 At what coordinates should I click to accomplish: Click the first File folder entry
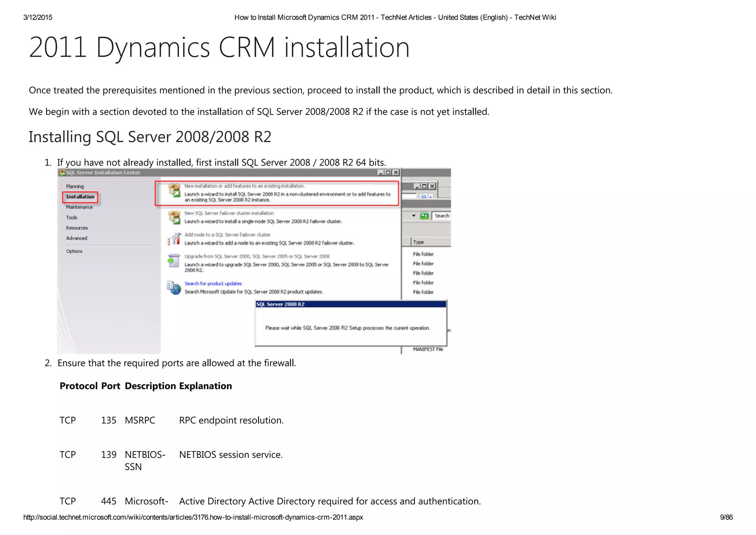click(x=423, y=254)
